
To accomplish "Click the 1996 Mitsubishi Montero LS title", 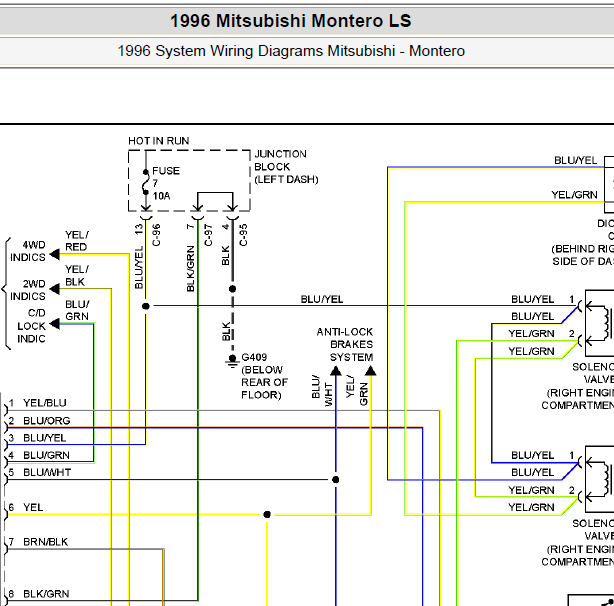I will point(290,21).
